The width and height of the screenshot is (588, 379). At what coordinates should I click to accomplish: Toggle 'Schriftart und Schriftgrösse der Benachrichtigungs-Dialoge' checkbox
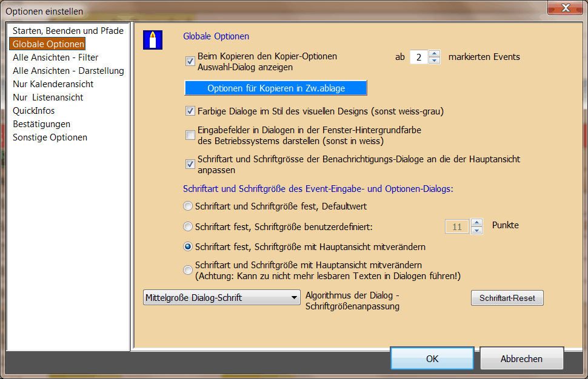click(x=190, y=164)
